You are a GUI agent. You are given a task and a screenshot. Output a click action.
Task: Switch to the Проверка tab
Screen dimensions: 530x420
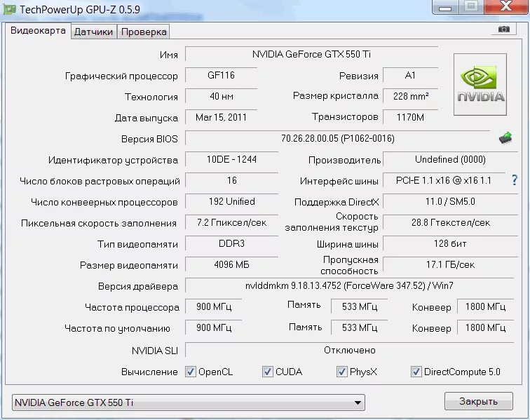tap(143, 32)
